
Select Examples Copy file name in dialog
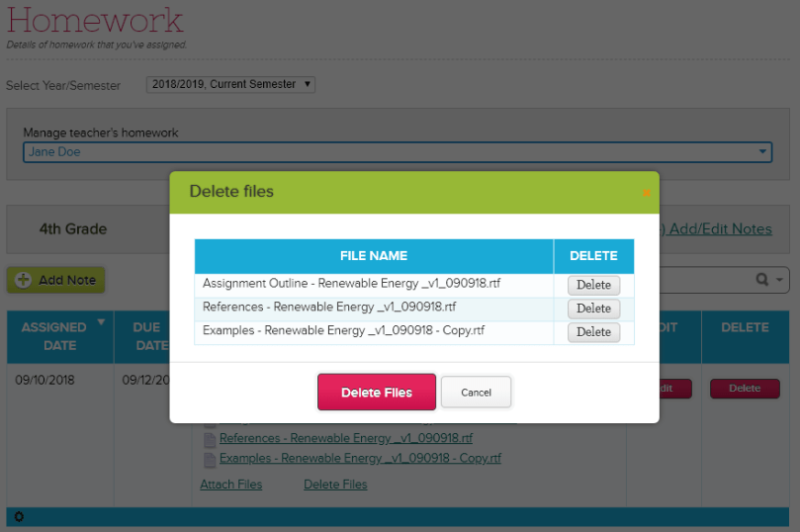(343, 330)
